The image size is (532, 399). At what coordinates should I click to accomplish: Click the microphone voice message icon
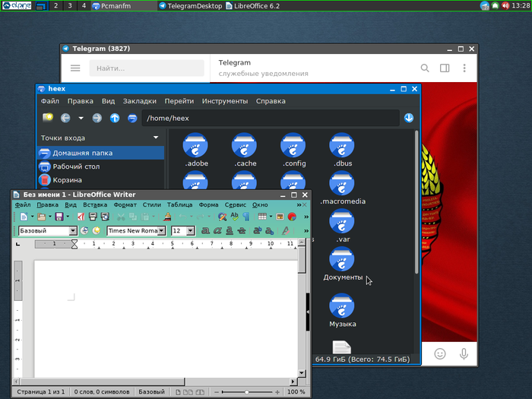click(x=464, y=353)
